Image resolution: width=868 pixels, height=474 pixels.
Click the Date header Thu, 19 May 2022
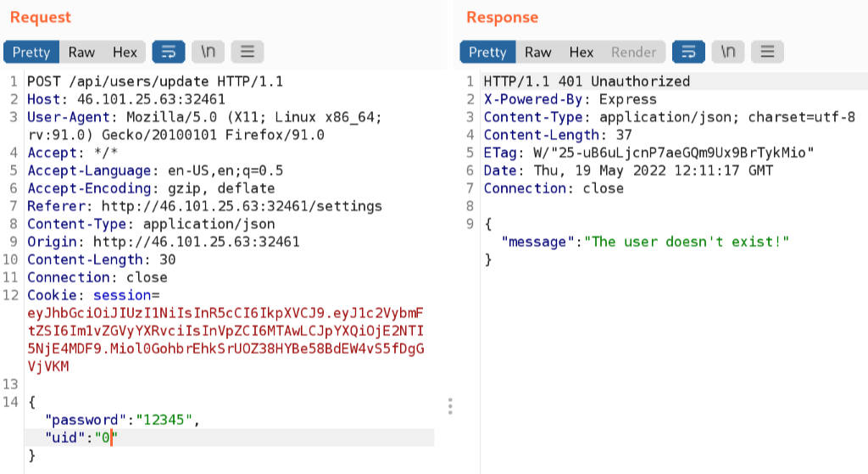(x=628, y=170)
